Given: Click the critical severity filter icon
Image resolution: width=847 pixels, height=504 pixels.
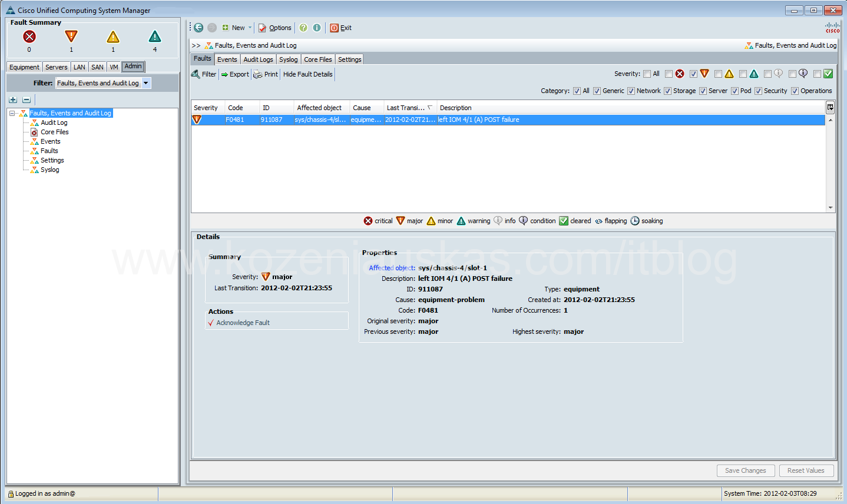Looking at the screenshot, I should 680,74.
